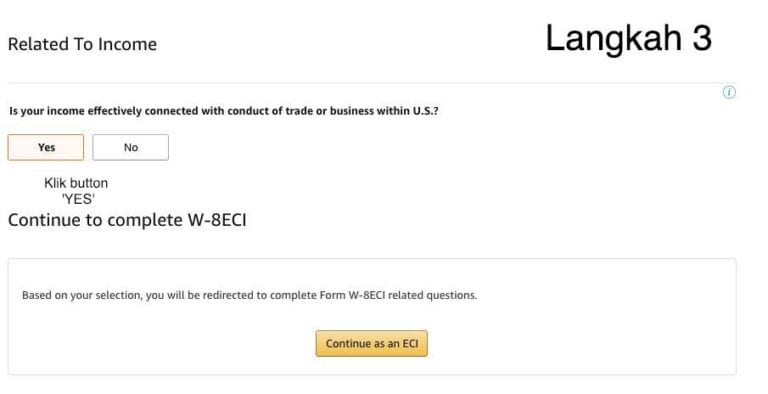Click the 'YES' annotation text below buttons
This screenshot has width=768, height=394.
click(x=78, y=199)
